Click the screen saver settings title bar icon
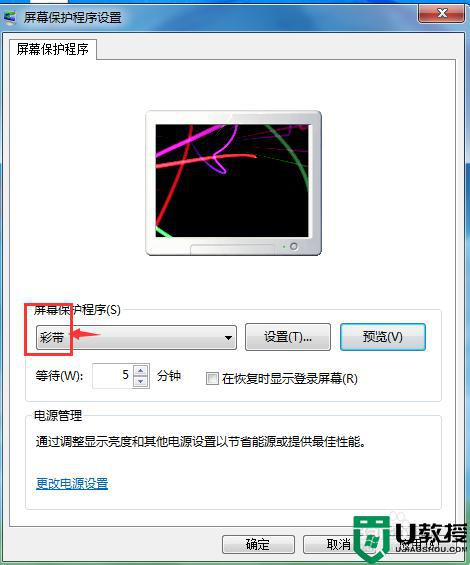The image size is (470, 565). click(x=9, y=18)
